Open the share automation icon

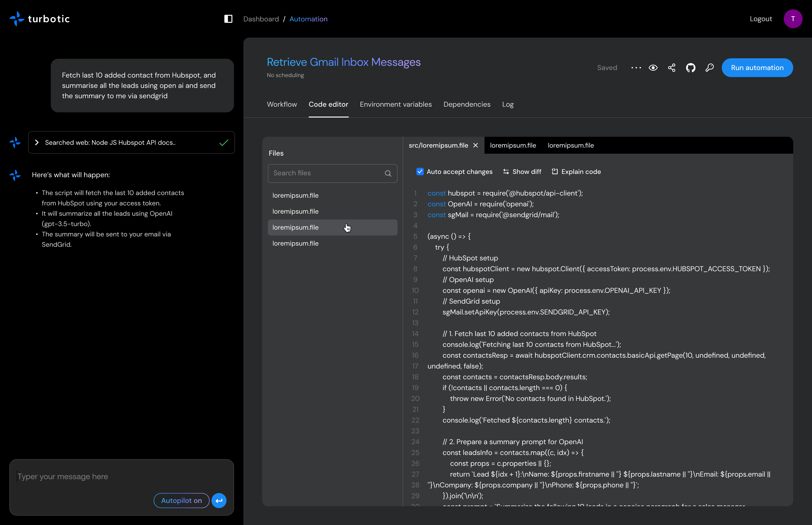[671, 67]
